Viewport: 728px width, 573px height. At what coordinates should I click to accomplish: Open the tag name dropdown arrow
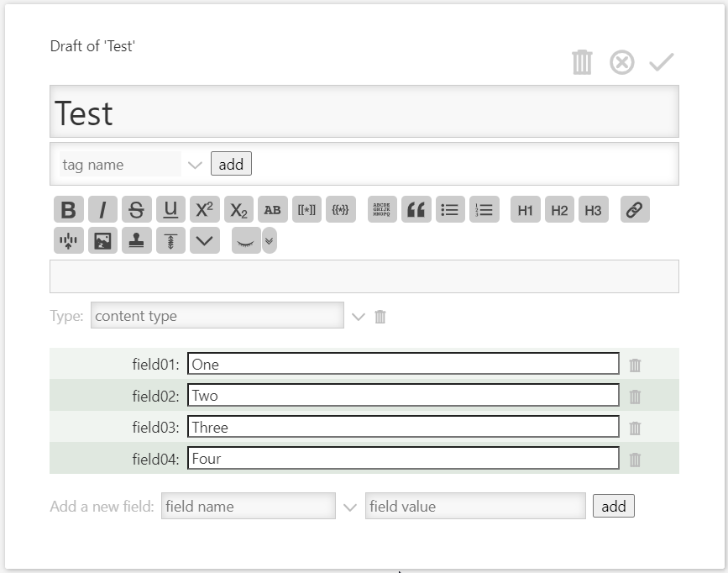[195, 165]
